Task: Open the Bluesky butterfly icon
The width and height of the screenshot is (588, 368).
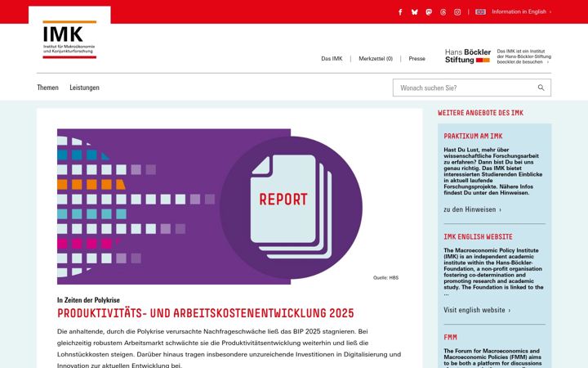Action: [414, 12]
